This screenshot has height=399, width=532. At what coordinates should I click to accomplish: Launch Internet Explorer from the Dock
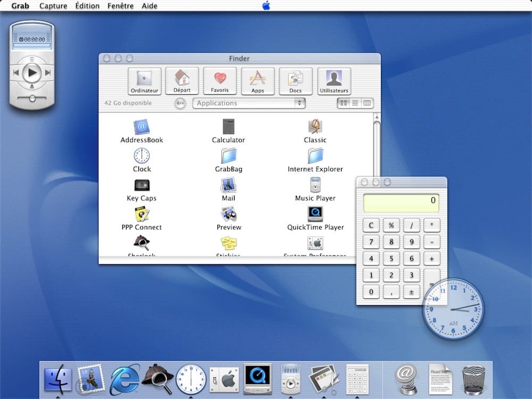pos(124,379)
